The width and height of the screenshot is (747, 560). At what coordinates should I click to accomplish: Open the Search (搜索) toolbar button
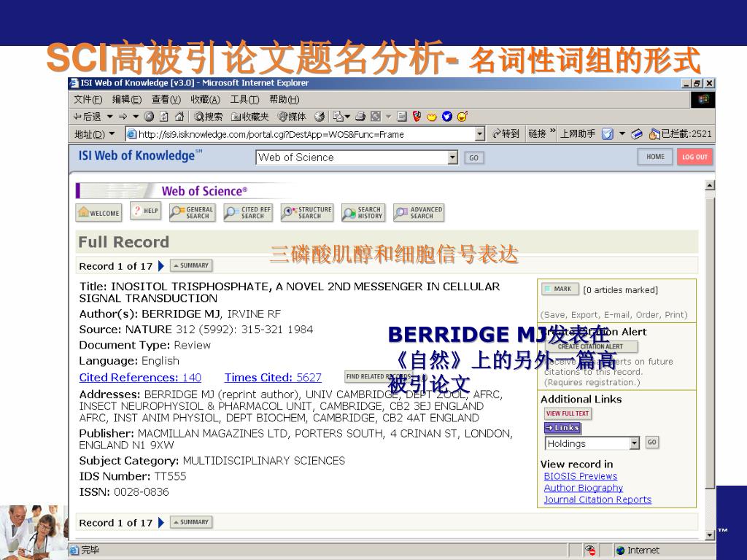pyautogui.click(x=208, y=117)
